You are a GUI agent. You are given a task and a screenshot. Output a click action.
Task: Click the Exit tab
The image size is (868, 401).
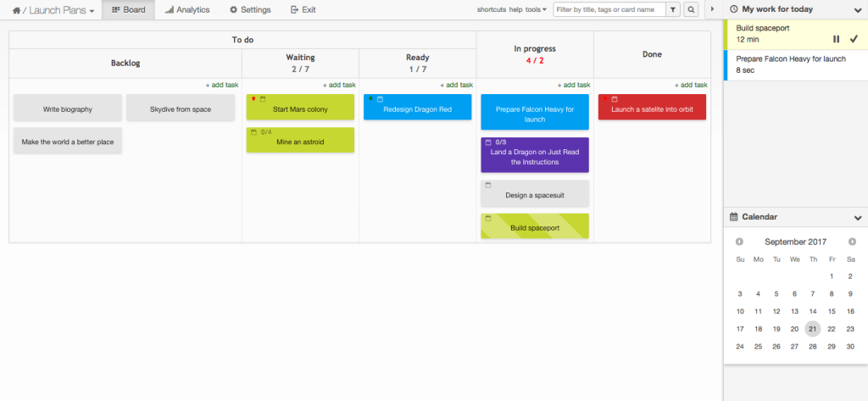303,10
